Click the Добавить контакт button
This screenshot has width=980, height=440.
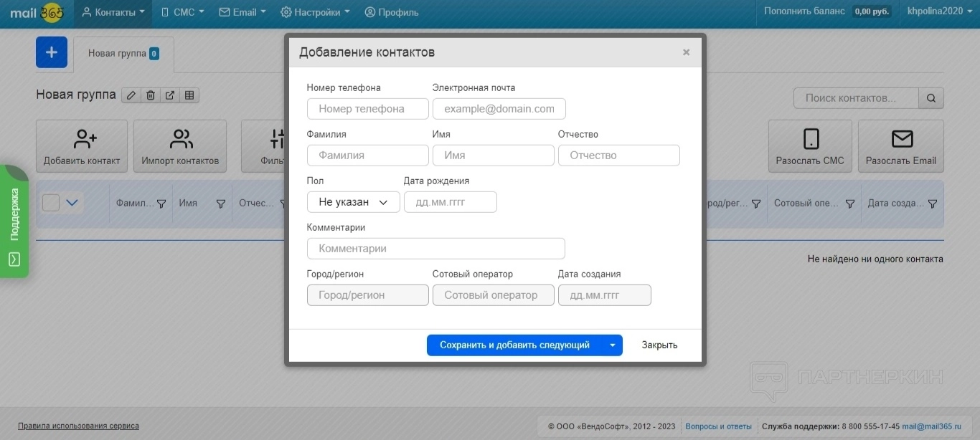(x=82, y=146)
